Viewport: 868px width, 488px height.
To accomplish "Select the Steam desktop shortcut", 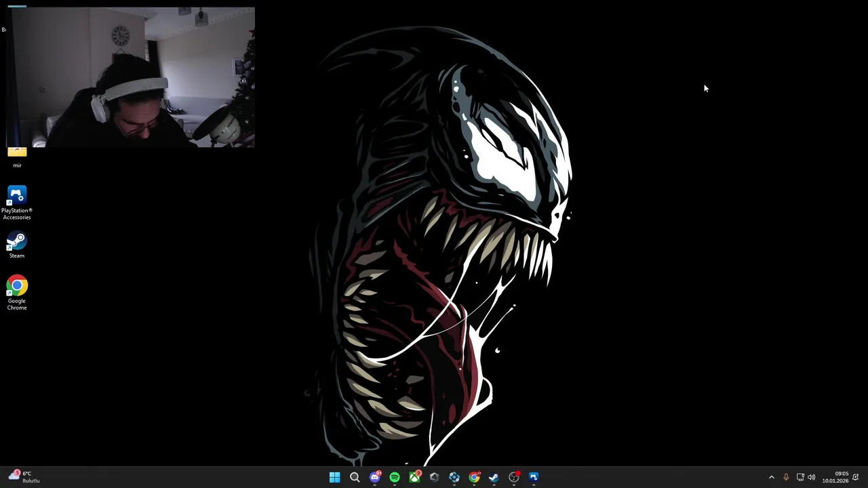I will 17,245.
